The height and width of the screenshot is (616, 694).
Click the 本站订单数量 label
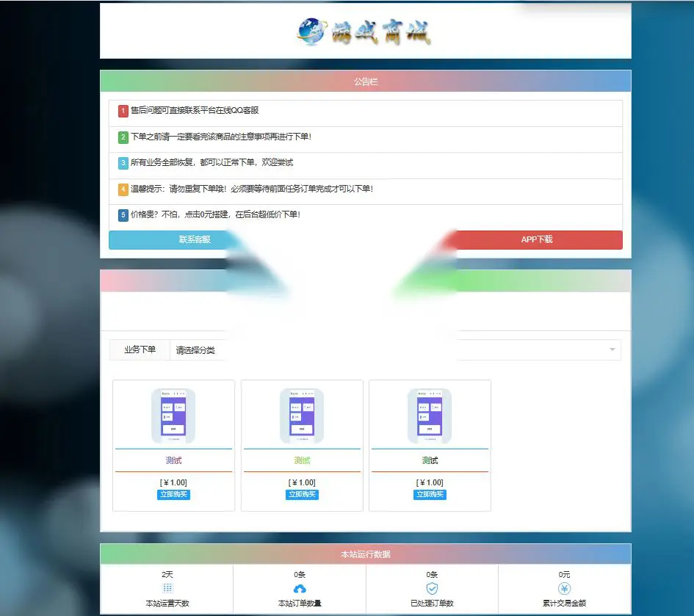[300, 604]
